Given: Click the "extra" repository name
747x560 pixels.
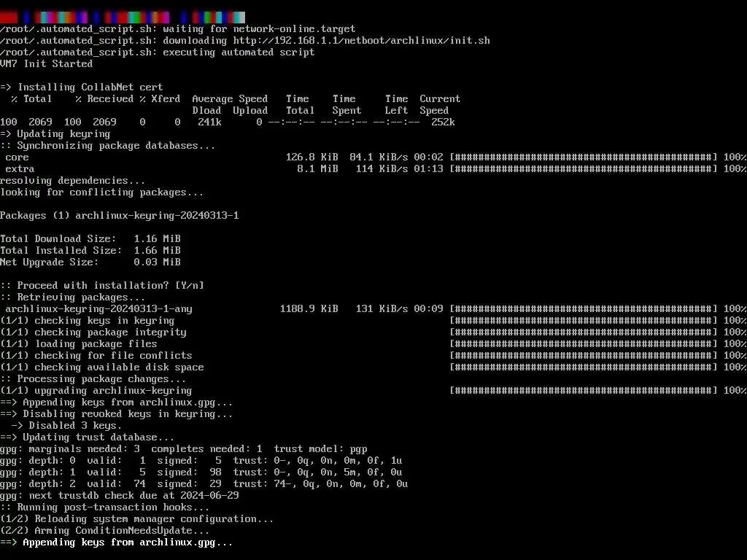Looking at the screenshot, I should tap(20, 169).
